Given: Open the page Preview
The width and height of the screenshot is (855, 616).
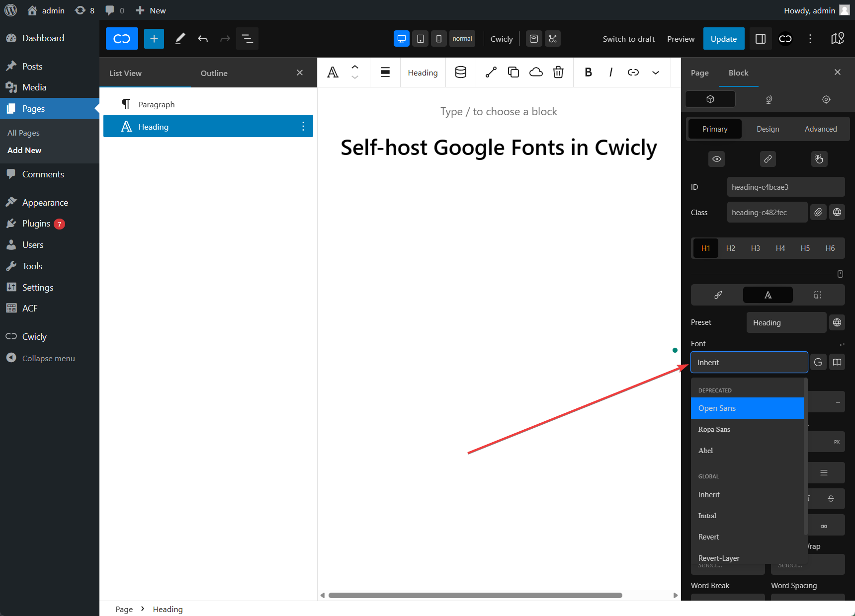Looking at the screenshot, I should 681,39.
